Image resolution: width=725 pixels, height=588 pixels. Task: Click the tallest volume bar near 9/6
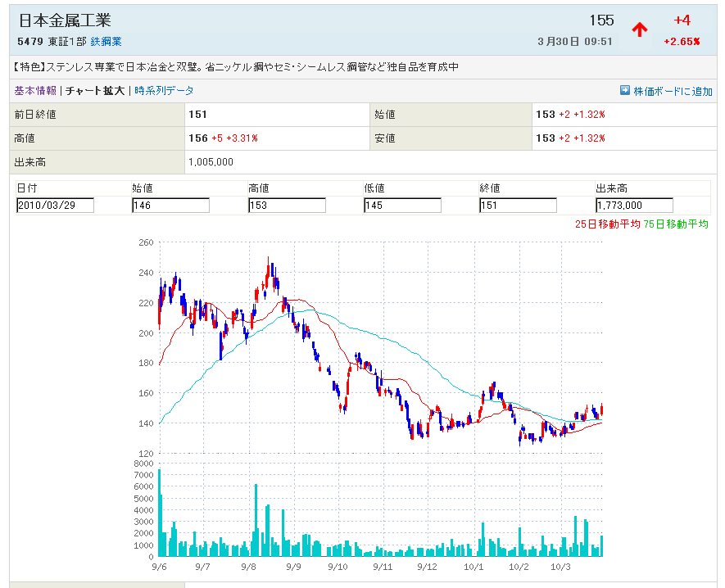(x=160, y=512)
